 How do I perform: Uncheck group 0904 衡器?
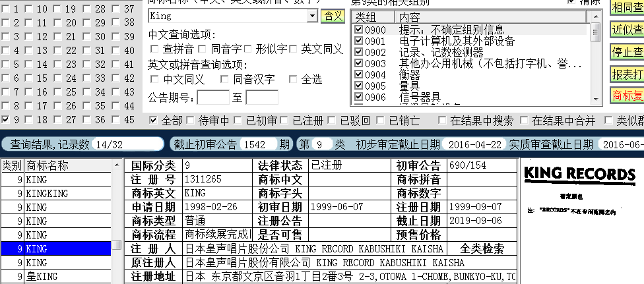358,74
